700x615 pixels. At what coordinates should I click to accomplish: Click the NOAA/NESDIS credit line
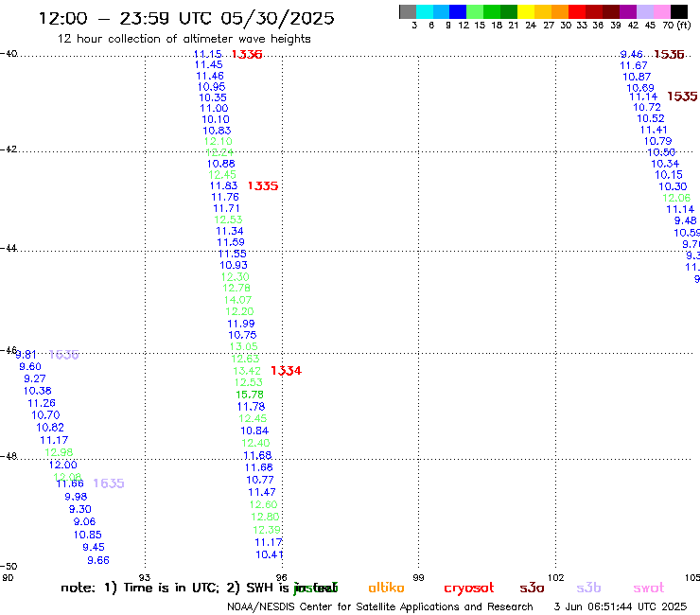point(380,606)
